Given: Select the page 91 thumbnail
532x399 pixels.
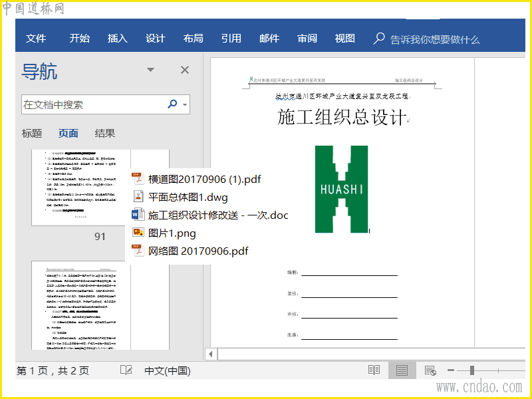Looking at the screenshot, I should click(x=80, y=188).
